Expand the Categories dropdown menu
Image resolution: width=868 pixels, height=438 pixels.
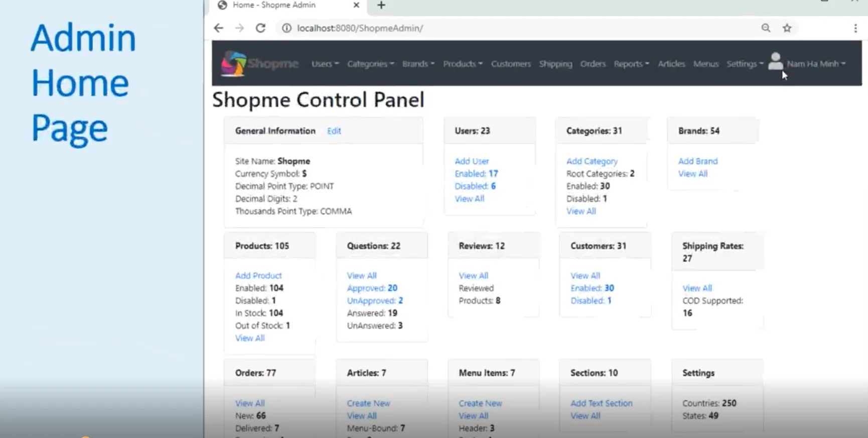pos(370,64)
